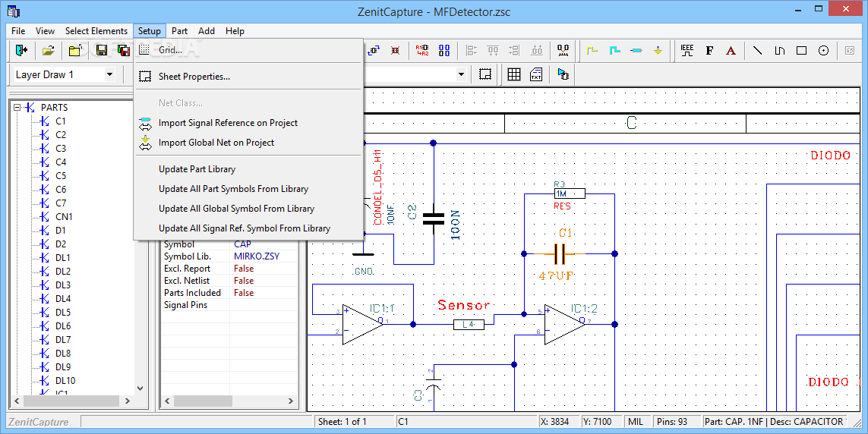Click the play arrow with component icon
The height and width of the screenshot is (434, 868).
tap(563, 74)
